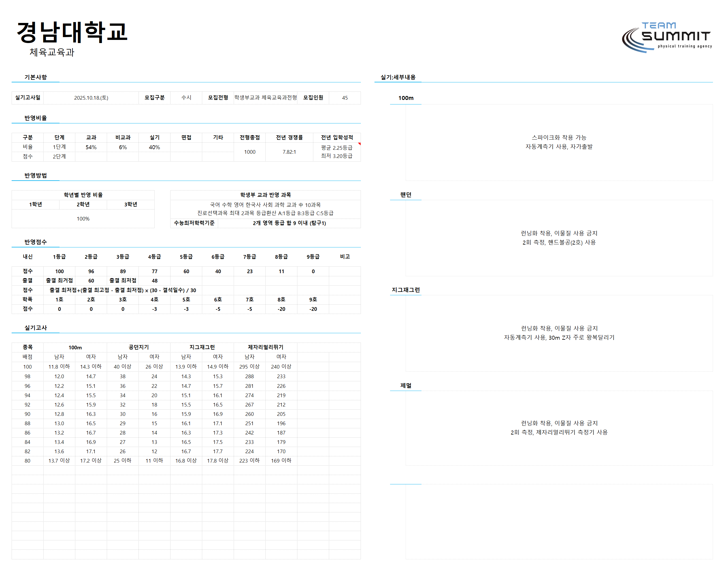This screenshot has height=569, width=728.
Task: Click the 실기:세부내용 section heading
Action: (x=398, y=77)
